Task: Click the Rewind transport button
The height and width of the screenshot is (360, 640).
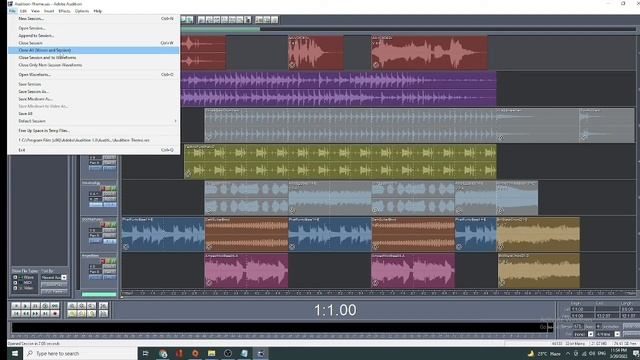Action: tap(25, 313)
